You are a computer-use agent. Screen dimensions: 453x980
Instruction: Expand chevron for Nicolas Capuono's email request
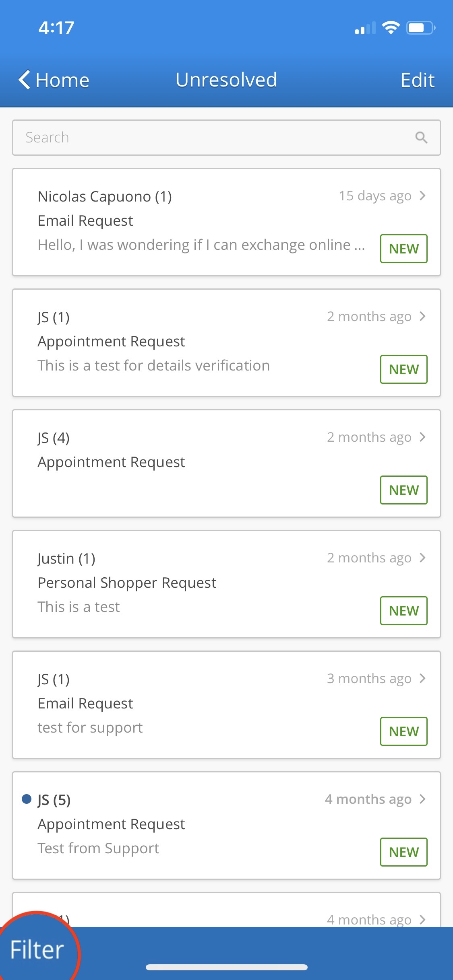(x=422, y=196)
